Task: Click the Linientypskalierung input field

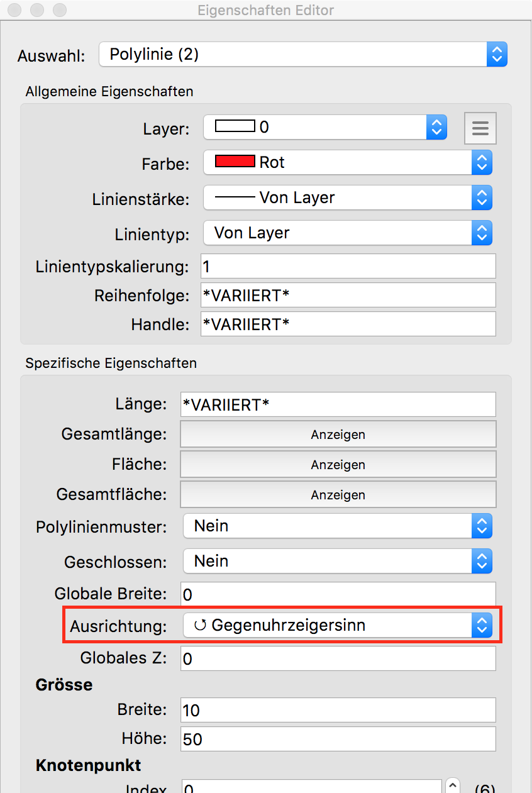Action: pyautogui.click(x=348, y=266)
